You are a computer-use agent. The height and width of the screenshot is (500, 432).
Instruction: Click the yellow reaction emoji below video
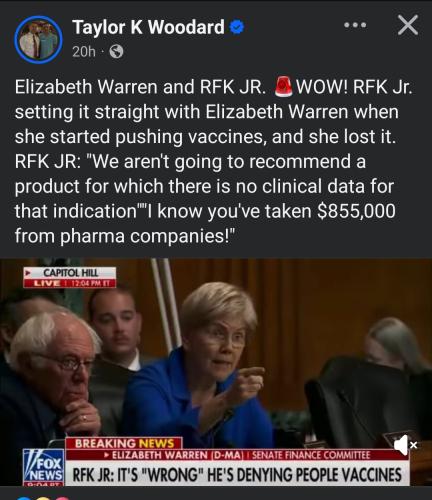tap(43, 498)
